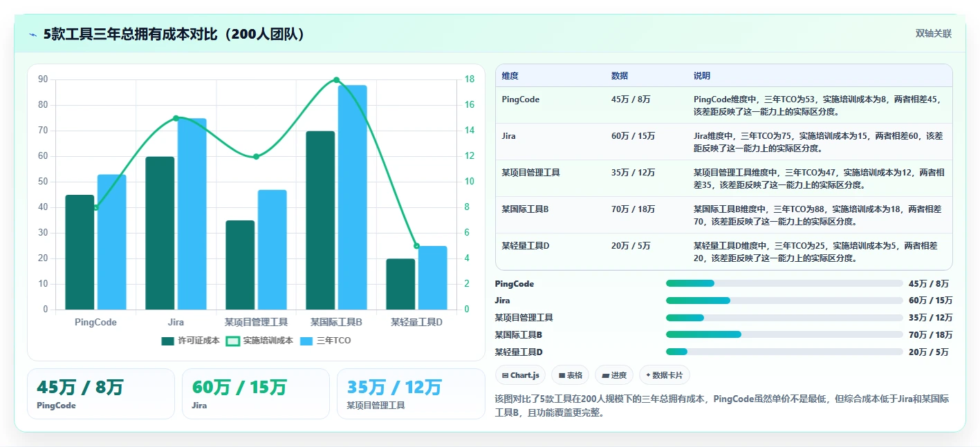
Task: Click the 说明 column header
Action: 702,76
